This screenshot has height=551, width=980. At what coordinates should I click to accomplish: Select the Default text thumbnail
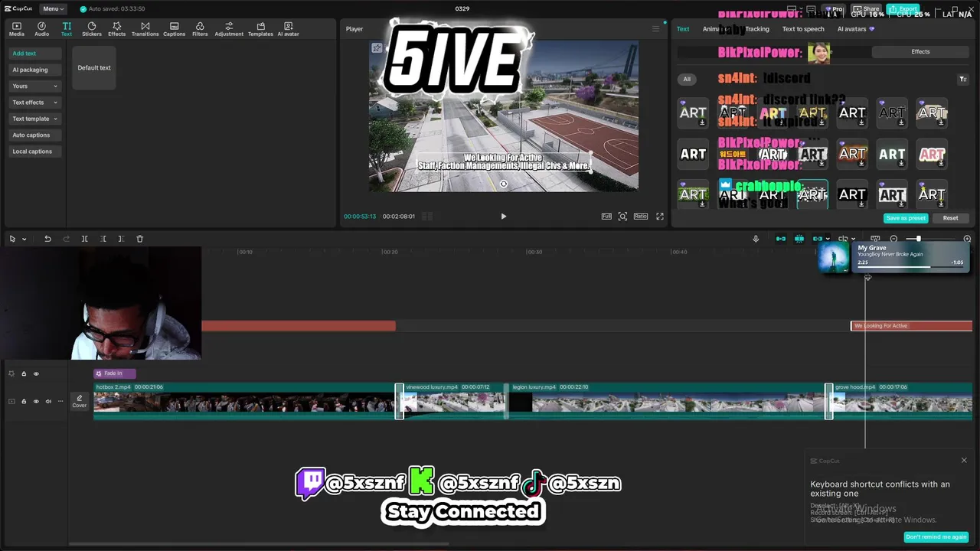(94, 67)
